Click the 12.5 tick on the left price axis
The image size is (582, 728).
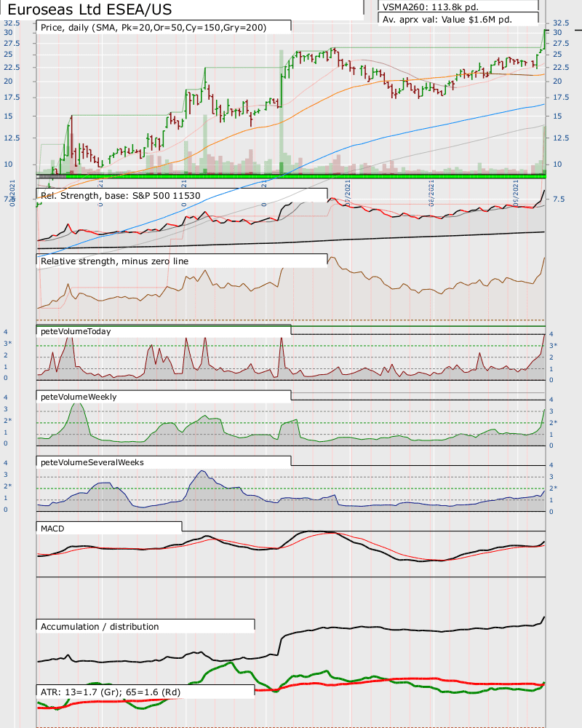click(x=12, y=138)
